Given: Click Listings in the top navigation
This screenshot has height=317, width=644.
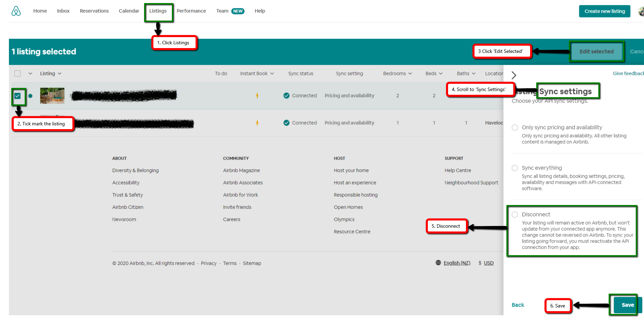Looking at the screenshot, I should point(158,11).
